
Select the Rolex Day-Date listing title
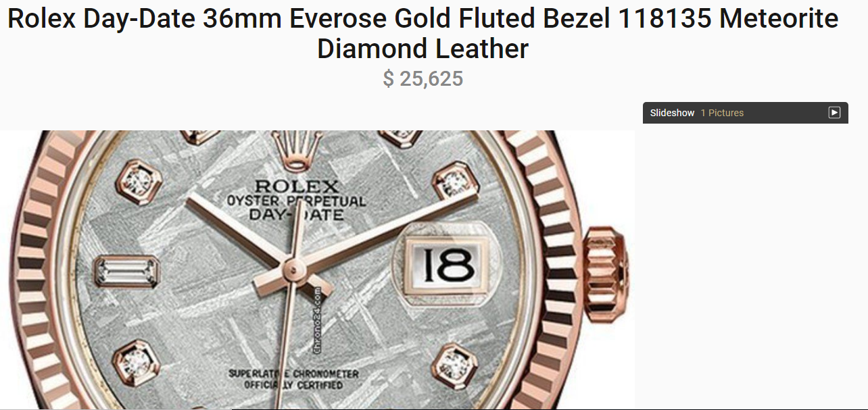423,34
